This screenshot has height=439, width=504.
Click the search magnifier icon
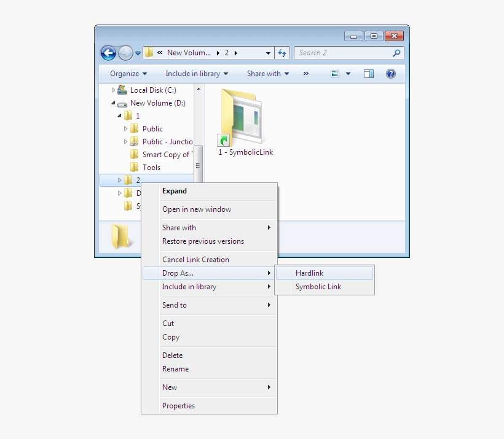(397, 53)
